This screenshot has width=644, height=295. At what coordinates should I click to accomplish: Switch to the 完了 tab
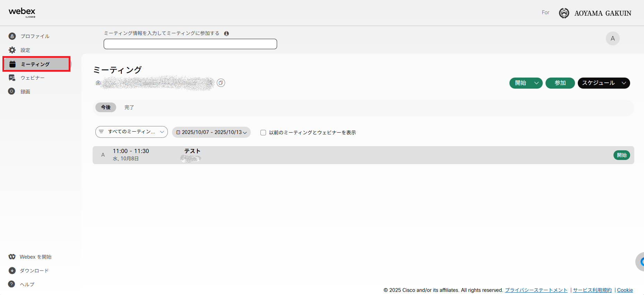[129, 107]
